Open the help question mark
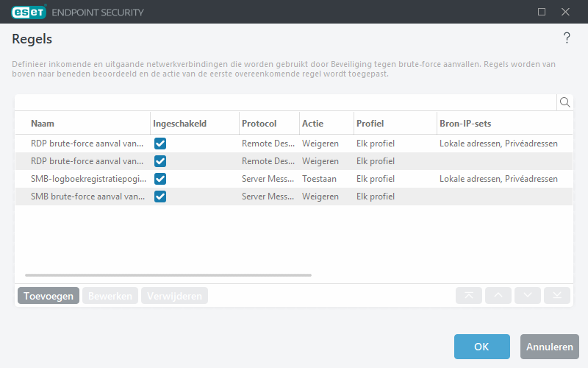The height and width of the screenshot is (368, 588). (567, 38)
